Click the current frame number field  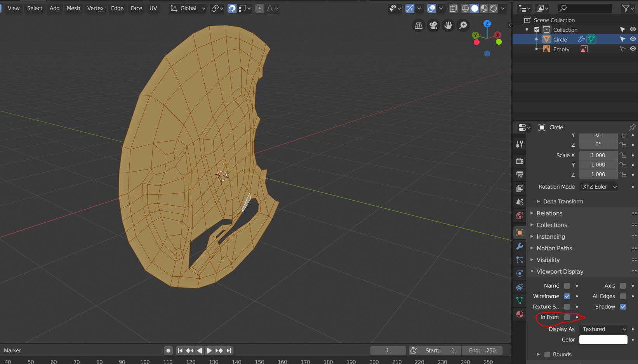pos(387,350)
